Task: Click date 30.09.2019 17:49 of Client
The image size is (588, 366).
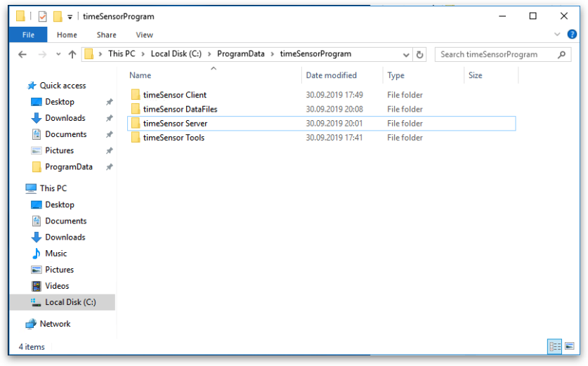Action: 334,95
